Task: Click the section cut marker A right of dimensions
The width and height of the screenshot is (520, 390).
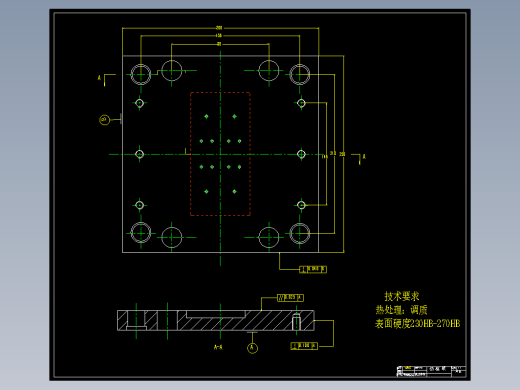Action: click(359, 159)
